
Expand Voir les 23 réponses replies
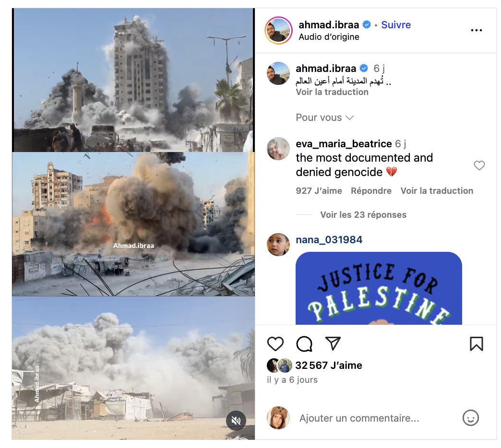click(x=363, y=214)
